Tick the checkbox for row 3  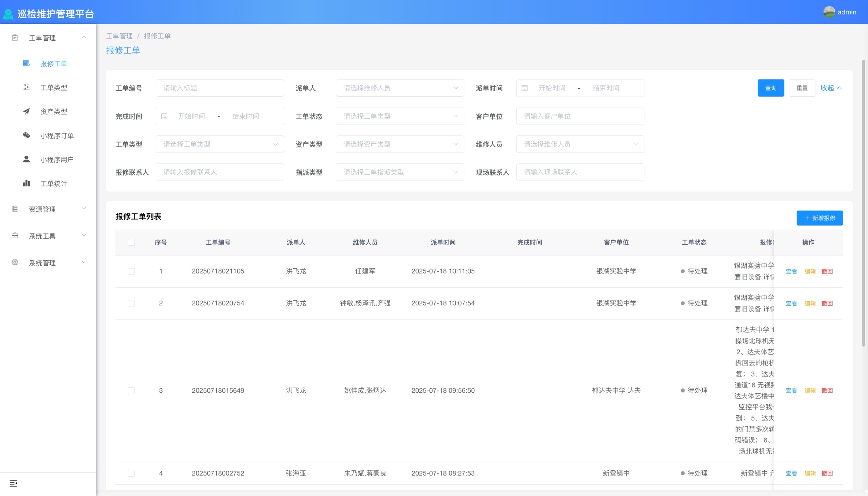coord(131,391)
